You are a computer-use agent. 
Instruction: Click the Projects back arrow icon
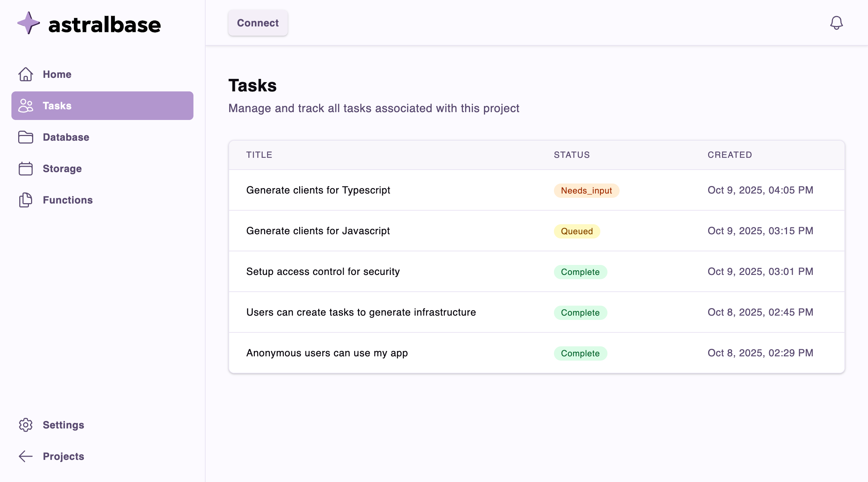click(x=25, y=456)
